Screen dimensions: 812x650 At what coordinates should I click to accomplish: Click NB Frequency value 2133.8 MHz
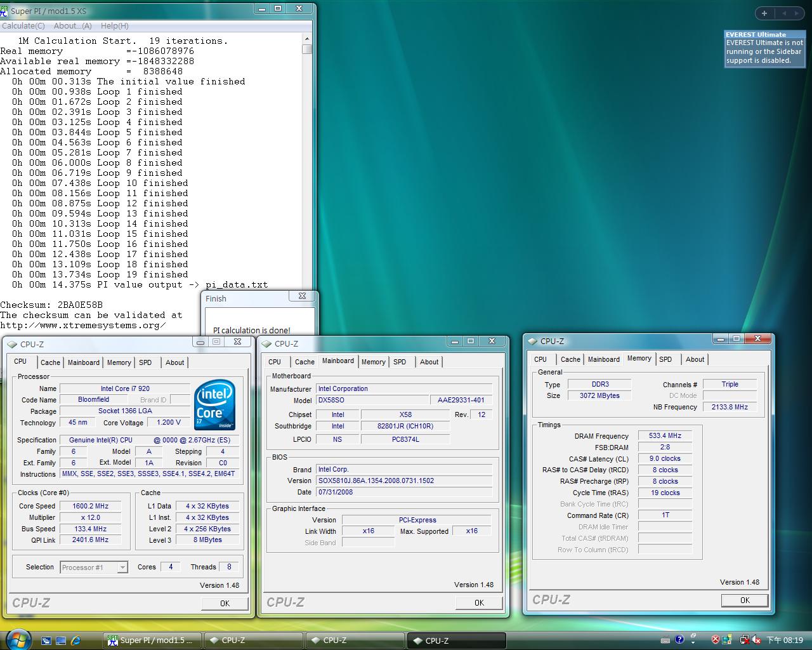730,407
